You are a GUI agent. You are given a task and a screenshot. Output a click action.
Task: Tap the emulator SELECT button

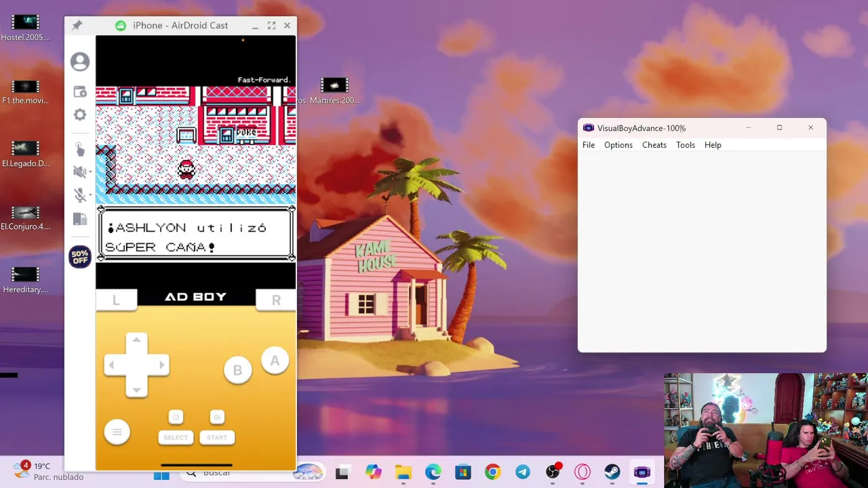[176, 437]
